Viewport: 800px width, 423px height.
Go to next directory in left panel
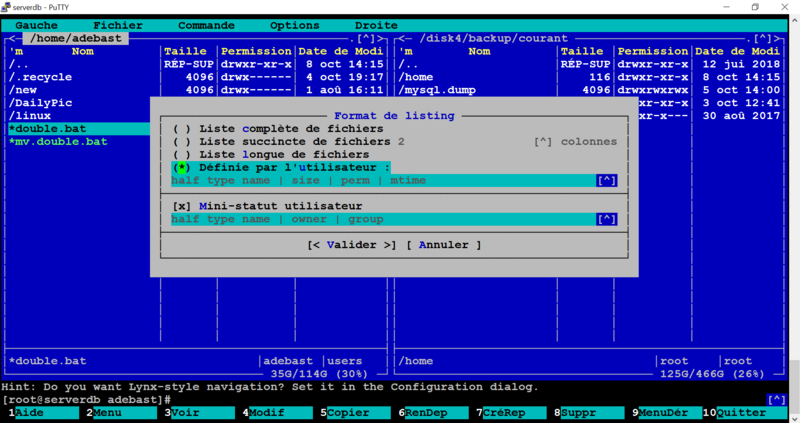[380, 38]
